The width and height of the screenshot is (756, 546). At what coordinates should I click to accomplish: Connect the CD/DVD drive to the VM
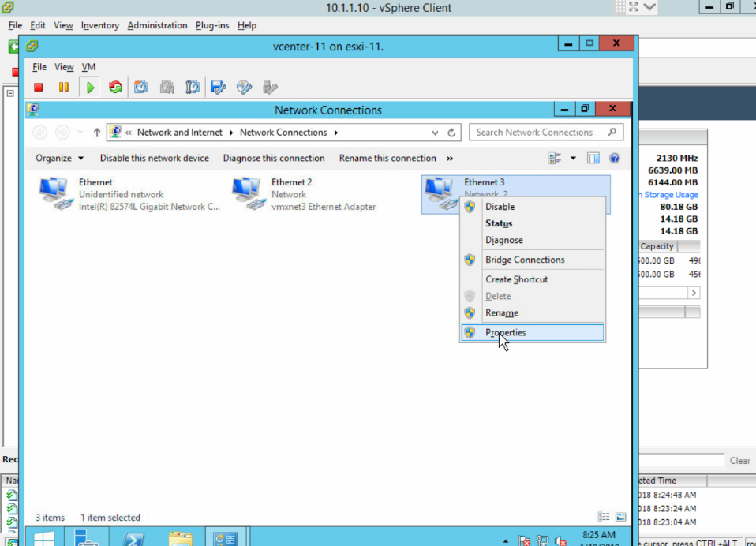243,87
